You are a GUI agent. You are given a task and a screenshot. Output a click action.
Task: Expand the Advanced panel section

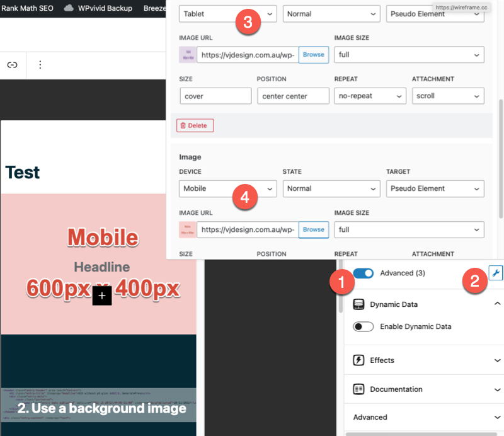click(423, 417)
